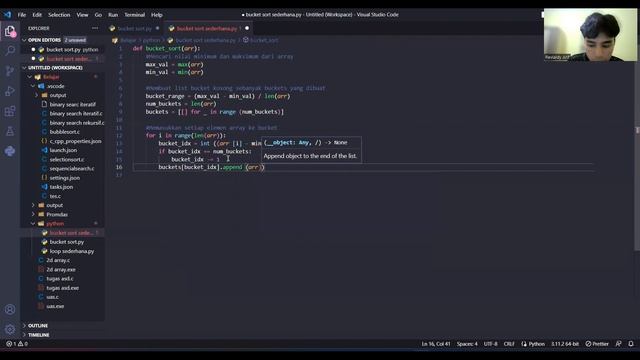Open the Manage gear icon

(10, 329)
